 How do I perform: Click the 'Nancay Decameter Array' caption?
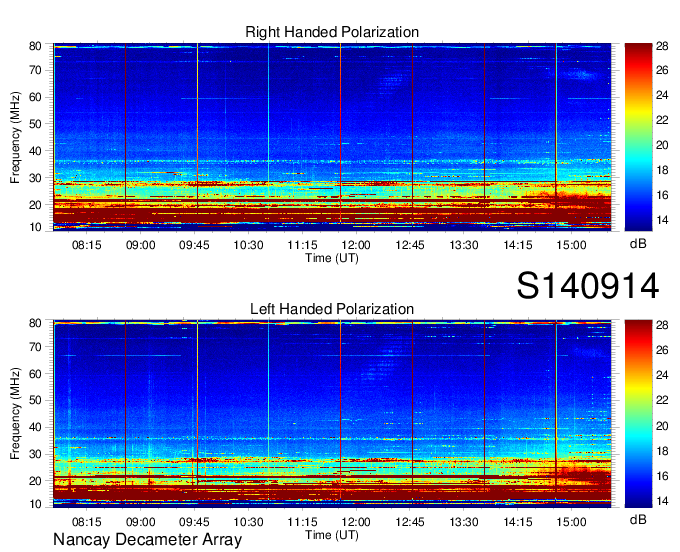(x=147, y=540)
